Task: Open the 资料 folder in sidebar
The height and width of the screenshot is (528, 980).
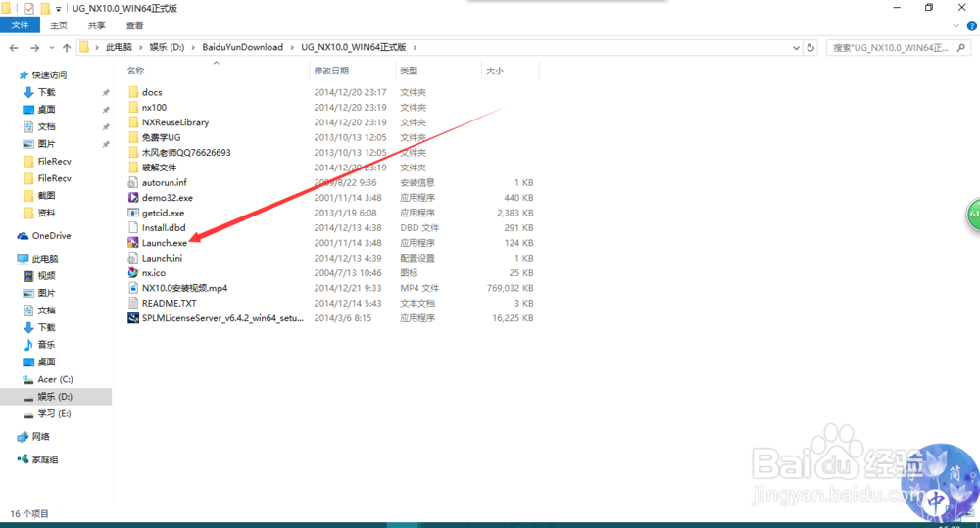Action: tap(46, 214)
